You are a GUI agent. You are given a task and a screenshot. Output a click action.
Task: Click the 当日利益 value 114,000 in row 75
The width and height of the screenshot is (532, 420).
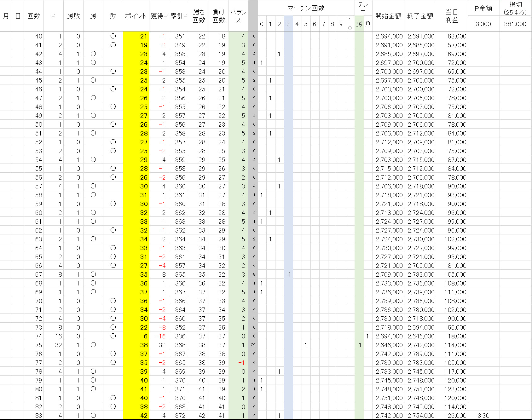452,345
